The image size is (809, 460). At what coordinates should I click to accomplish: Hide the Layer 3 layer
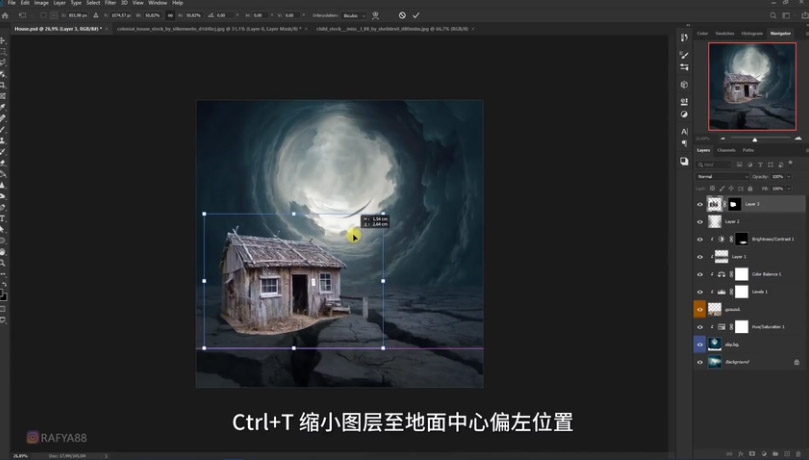(700, 203)
